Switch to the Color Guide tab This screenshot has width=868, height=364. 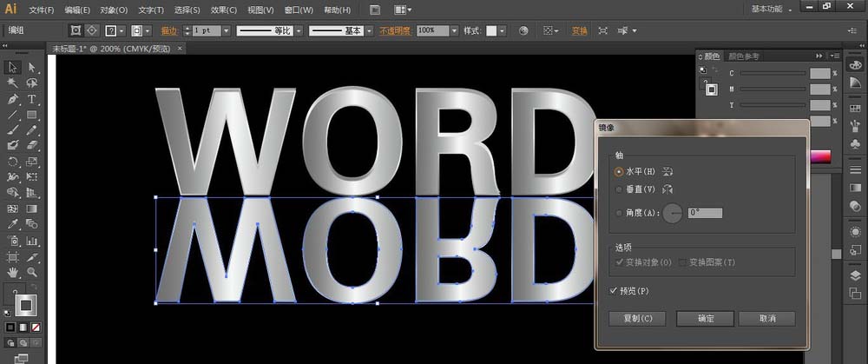click(744, 56)
